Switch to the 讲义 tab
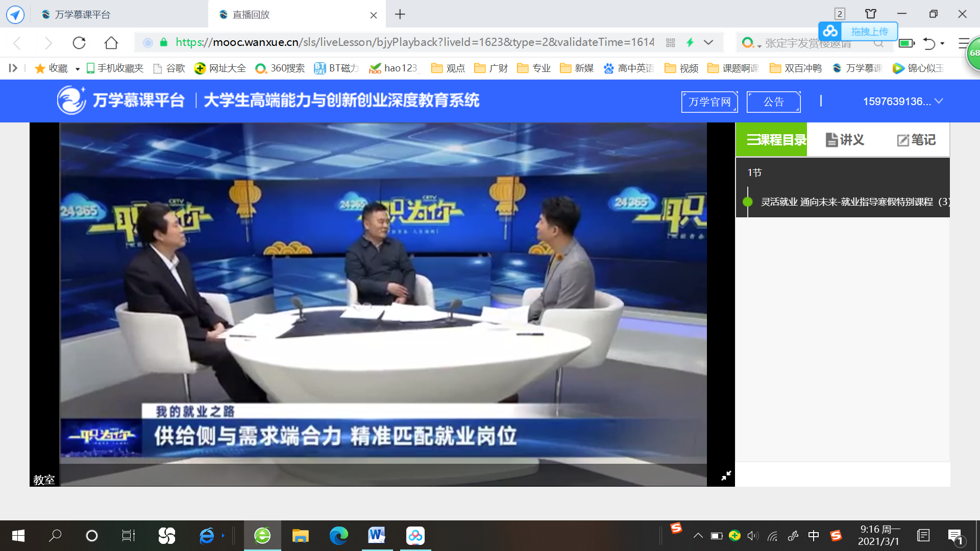Image resolution: width=980 pixels, height=551 pixels. 845,140
